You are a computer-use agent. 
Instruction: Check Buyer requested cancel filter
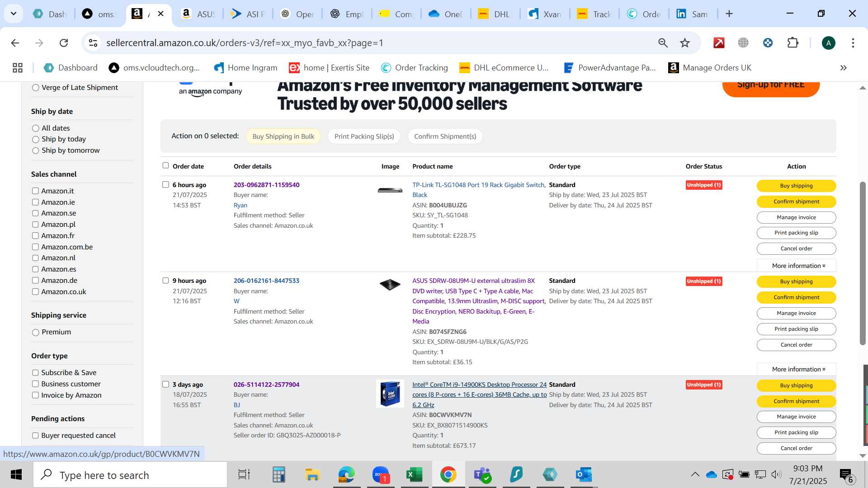(35, 436)
